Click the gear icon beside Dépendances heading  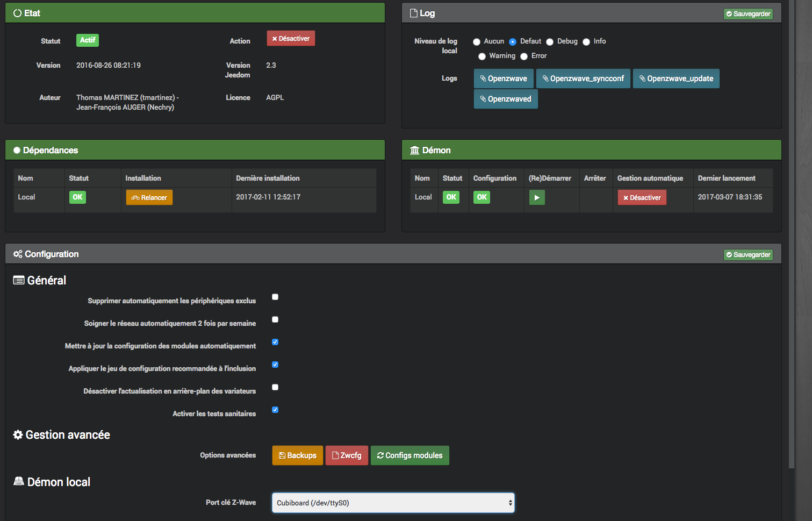click(17, 151)
